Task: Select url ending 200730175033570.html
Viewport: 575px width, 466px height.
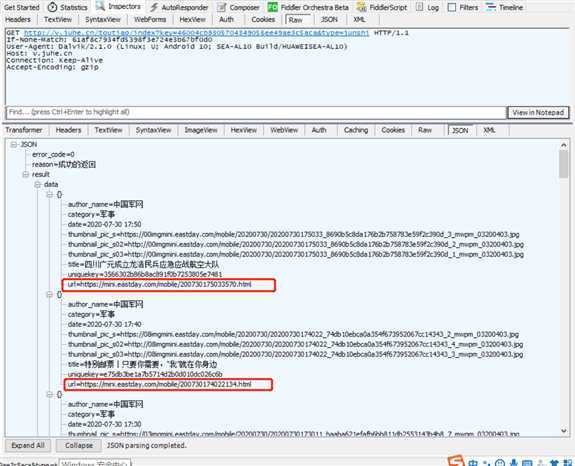Action: pyautogui.click(x=160, y=285)
